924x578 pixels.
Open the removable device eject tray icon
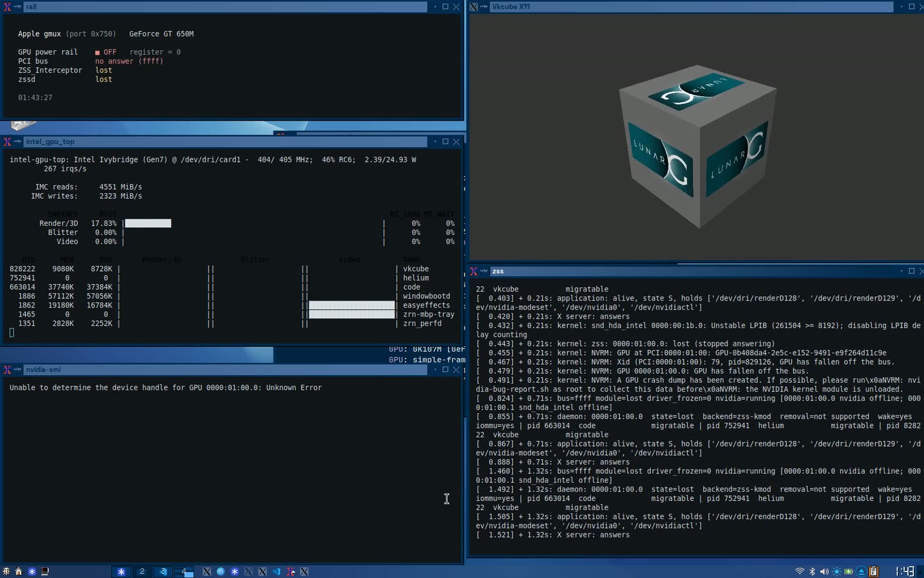(861, 572)
